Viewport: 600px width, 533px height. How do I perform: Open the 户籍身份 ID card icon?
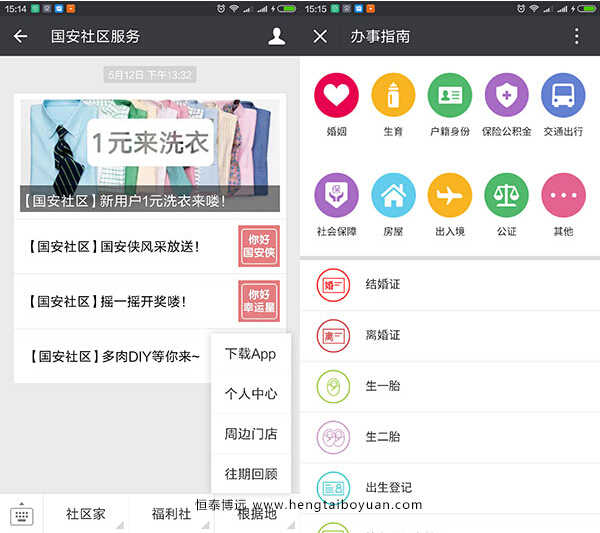(449, 96)
